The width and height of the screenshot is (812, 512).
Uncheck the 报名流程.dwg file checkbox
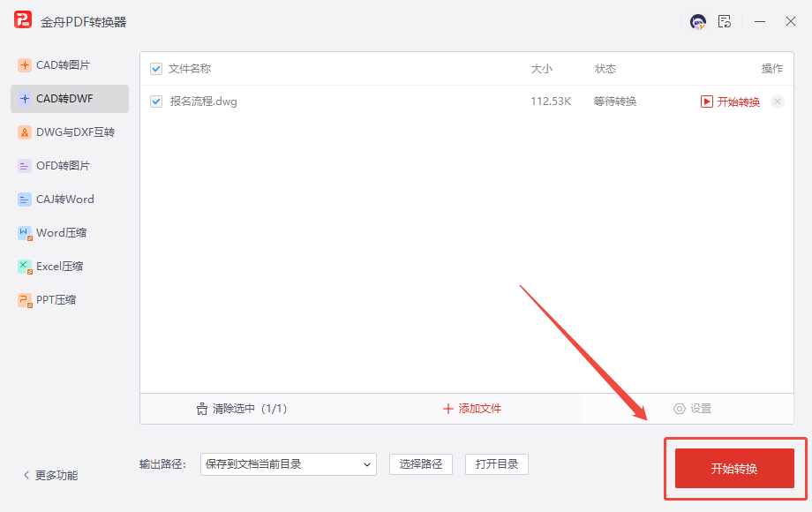[x=156, y=102]
